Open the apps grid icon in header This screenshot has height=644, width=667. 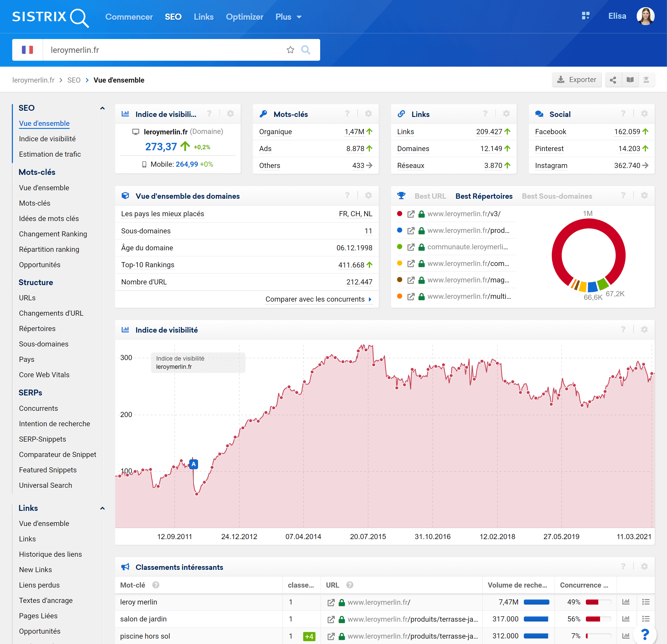[585, 16]
